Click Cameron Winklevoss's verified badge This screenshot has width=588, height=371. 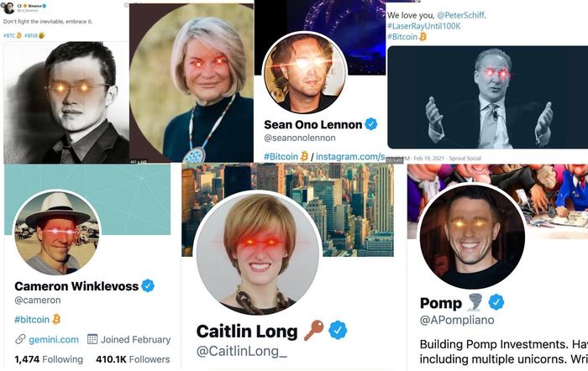148,285
